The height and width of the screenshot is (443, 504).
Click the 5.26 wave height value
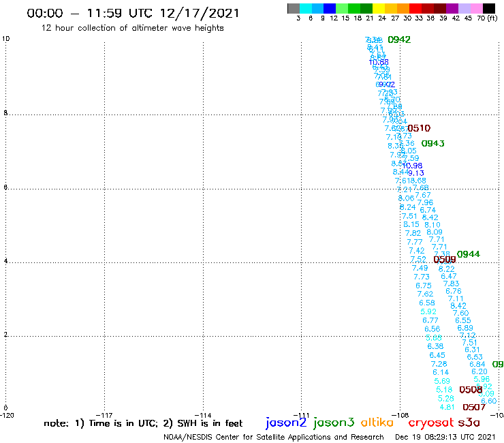click(446, 398)
